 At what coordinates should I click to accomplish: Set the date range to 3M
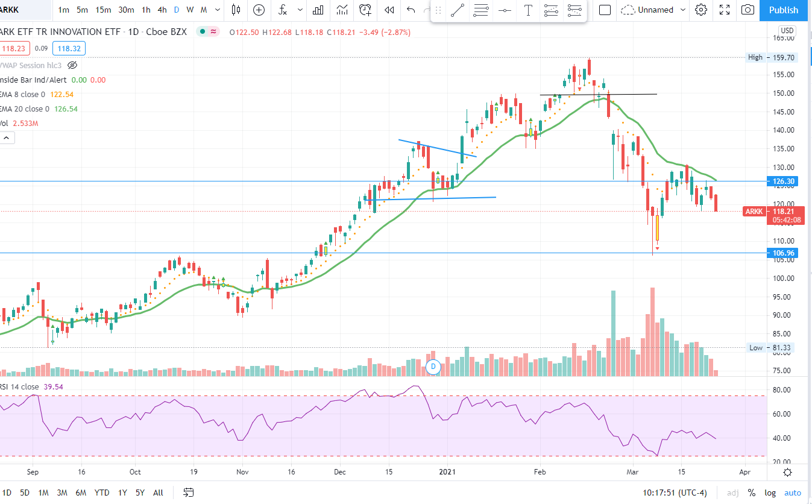coord(62,493)
